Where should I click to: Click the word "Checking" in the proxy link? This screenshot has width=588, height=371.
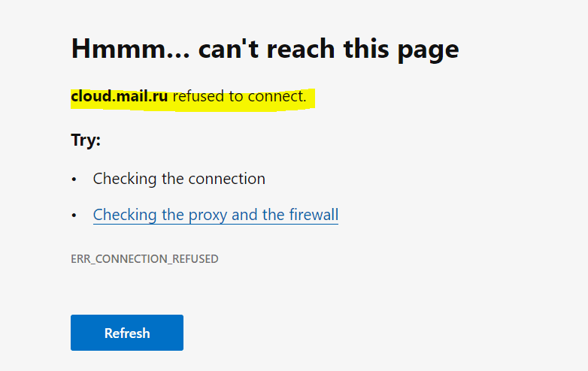pos(125,216)
